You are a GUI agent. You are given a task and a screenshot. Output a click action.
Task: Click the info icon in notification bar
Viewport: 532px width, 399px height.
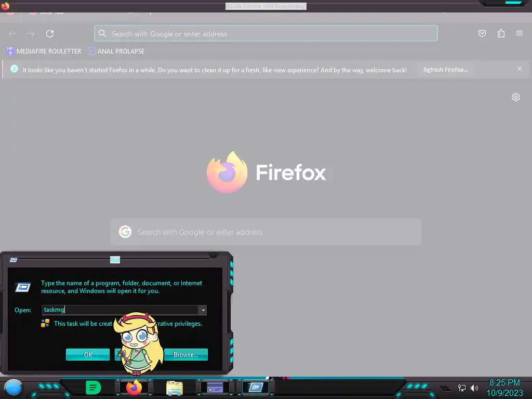point(14,69)
